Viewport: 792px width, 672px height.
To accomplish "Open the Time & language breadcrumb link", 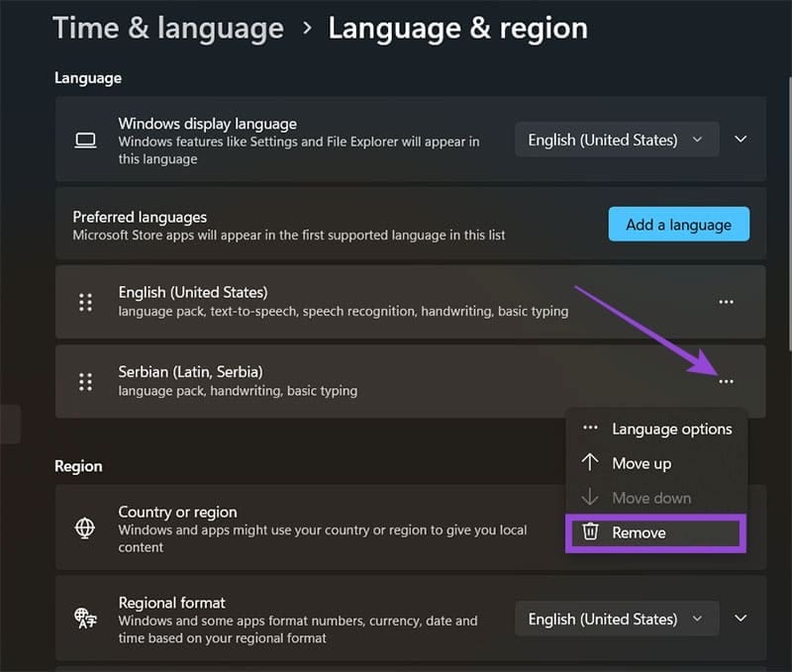I will click(167, 28).
